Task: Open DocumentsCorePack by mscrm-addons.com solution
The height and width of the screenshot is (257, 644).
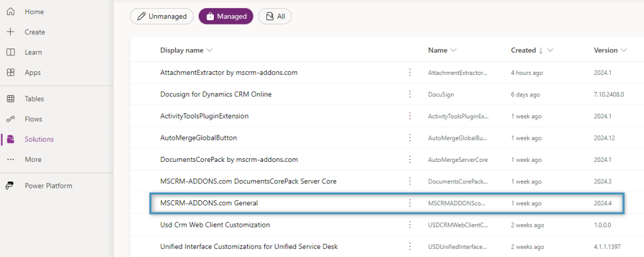Action: click(229, 159)
